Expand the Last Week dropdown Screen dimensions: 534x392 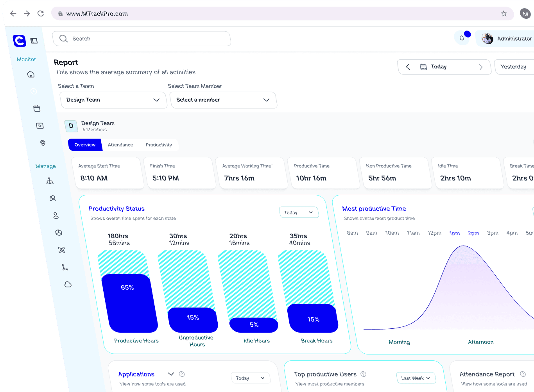pos(416,378)
